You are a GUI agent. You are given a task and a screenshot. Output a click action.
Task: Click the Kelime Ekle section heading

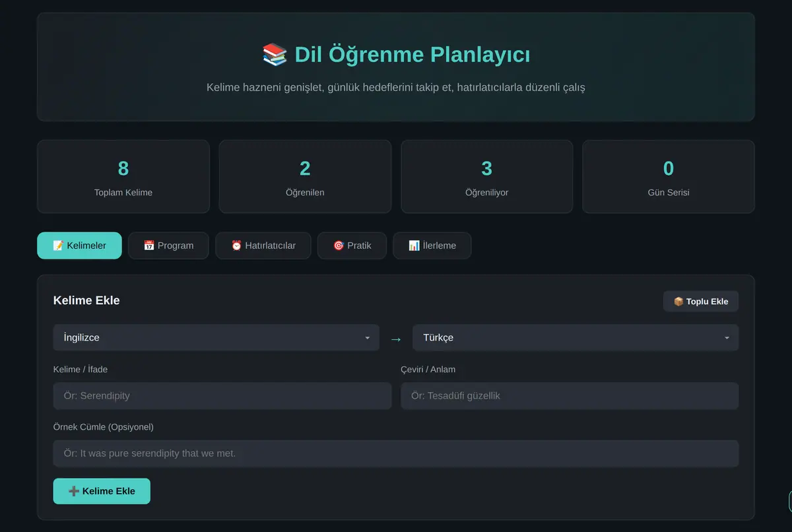point(86,300)
